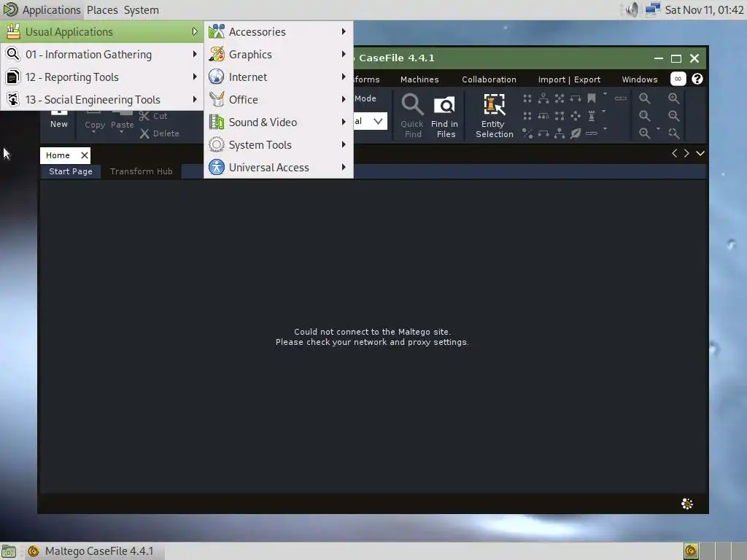Click the Applications menu in top panel
747x560 pixels.
(42, 9)
